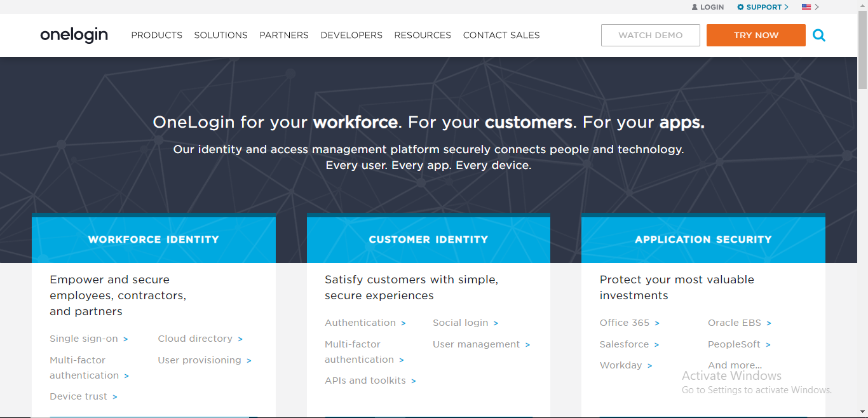868x418 pixels.
Task: Open the Salesforce link
Action: coord(630,344)
